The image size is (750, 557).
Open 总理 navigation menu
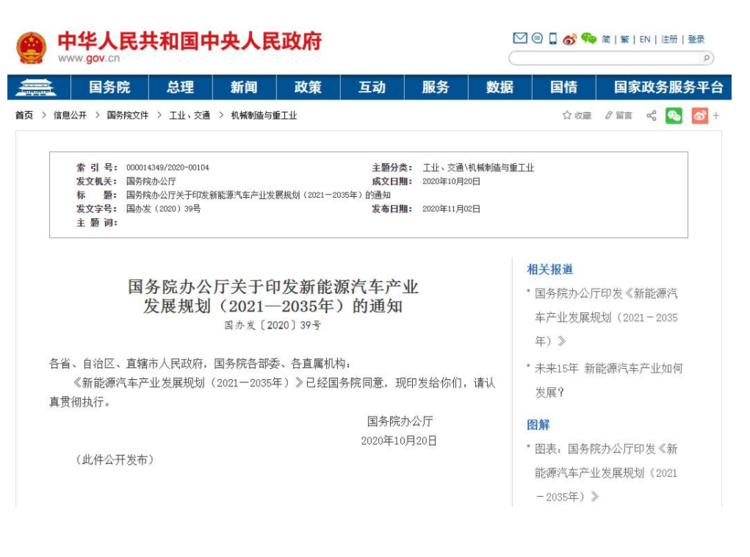coord(180,87)
